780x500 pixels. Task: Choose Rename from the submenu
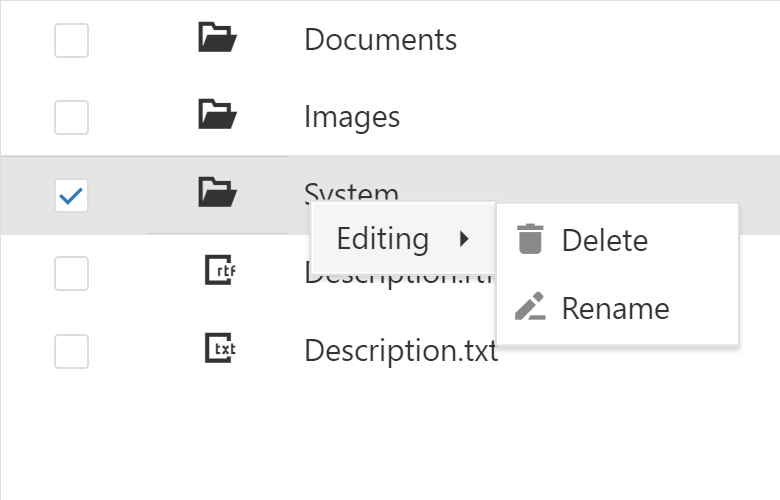click(617, 308)
